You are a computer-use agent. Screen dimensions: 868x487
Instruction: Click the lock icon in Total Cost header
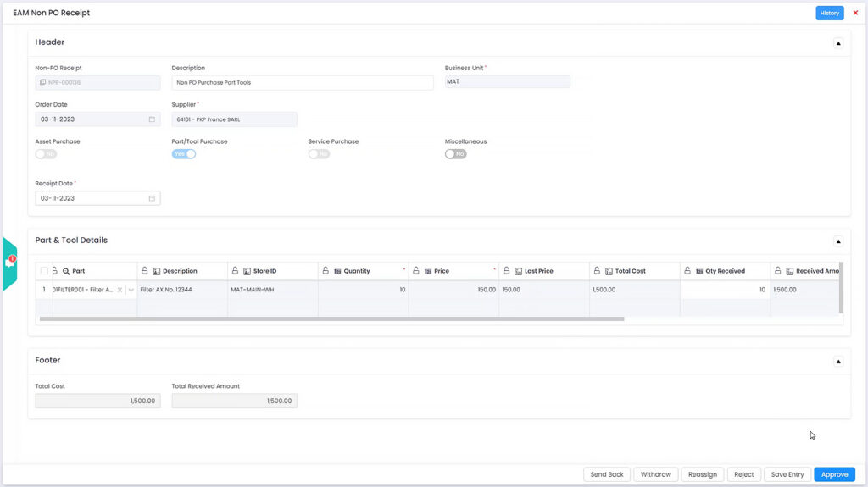(598, 271)
